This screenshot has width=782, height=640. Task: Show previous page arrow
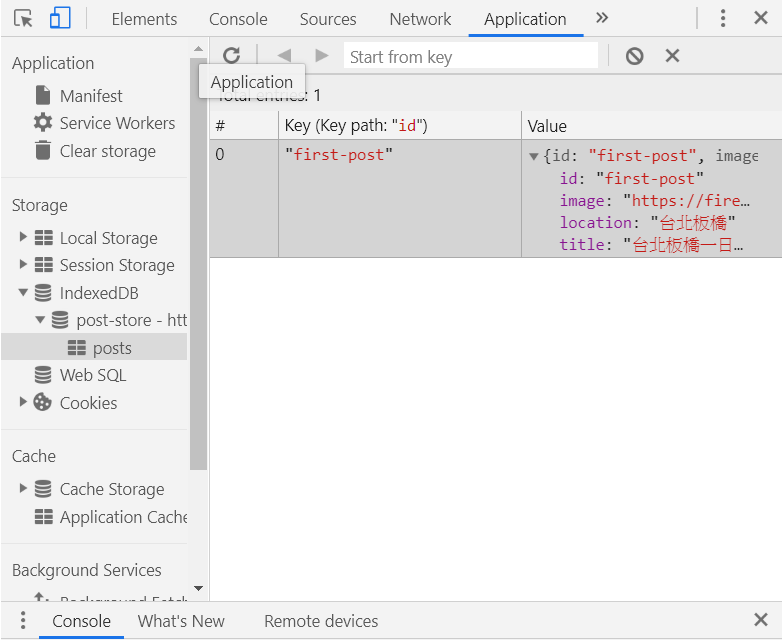pyautogui.click(x=284, y=56)
